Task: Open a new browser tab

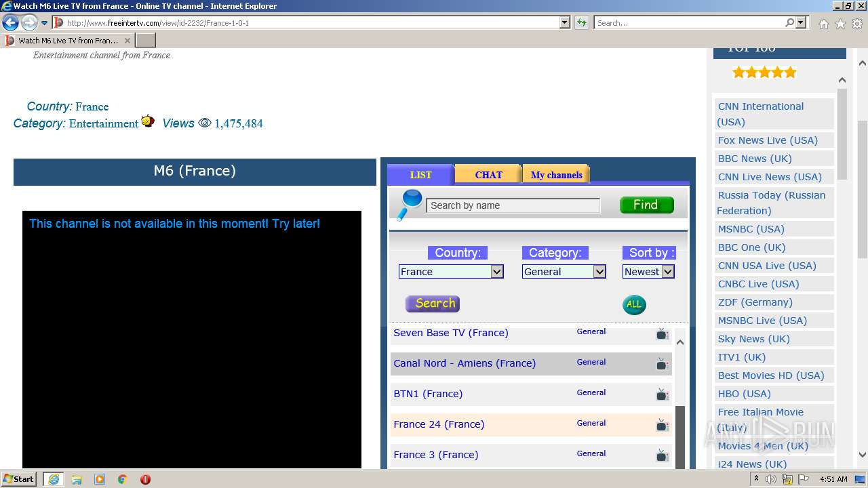Action: pos(146,41)
